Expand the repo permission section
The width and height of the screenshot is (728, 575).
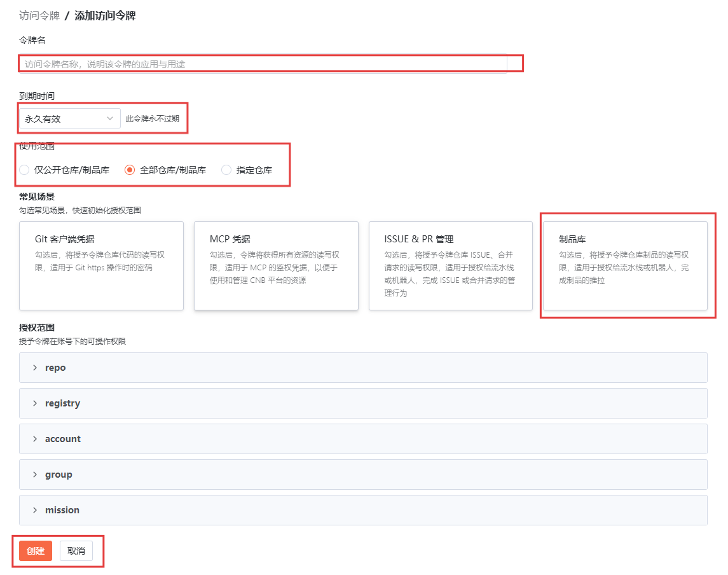363,368
